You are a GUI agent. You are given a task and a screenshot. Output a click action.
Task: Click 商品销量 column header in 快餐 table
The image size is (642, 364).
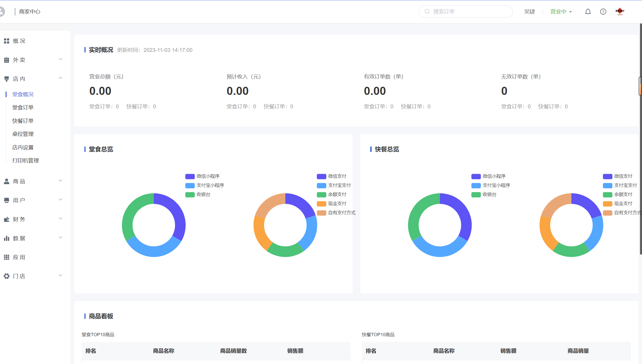pyautogui.click(x=578, y=351)
